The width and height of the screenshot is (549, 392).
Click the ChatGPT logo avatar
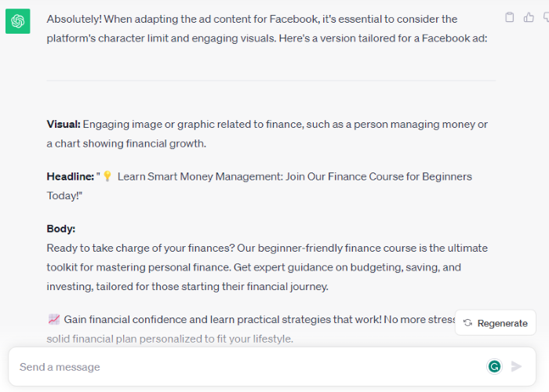[17, 21]
